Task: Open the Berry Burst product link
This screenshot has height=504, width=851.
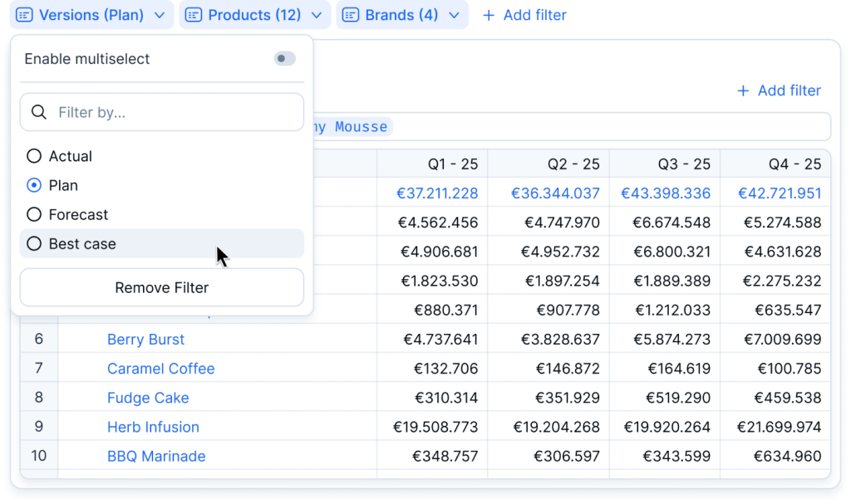Action: 145,340
